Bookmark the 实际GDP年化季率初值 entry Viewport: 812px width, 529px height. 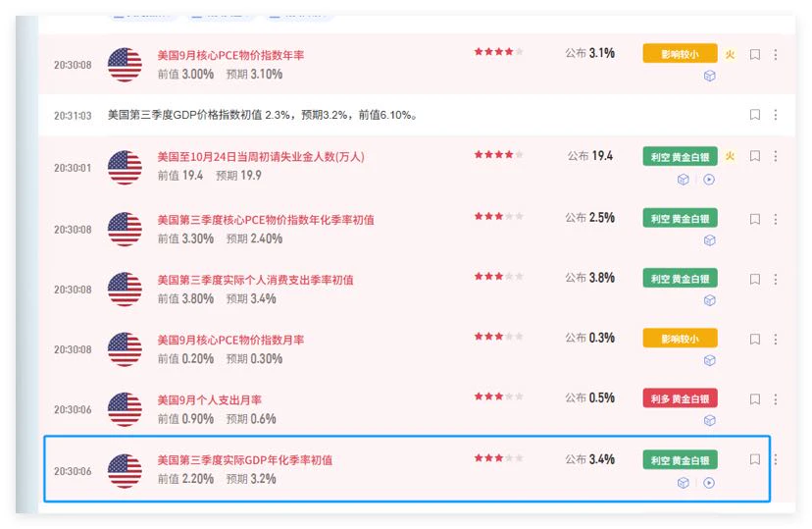(x=755, y=459)
